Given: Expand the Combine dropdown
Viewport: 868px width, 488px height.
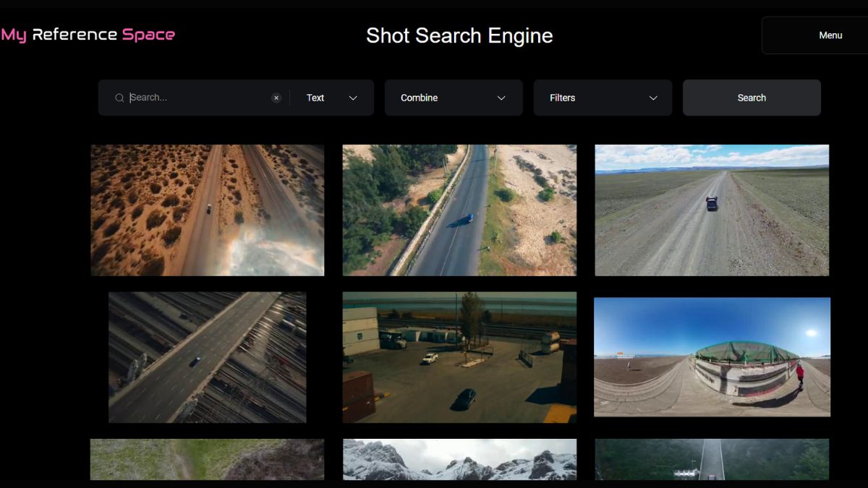Looking at the screenshot, I should tap(454, 98).
